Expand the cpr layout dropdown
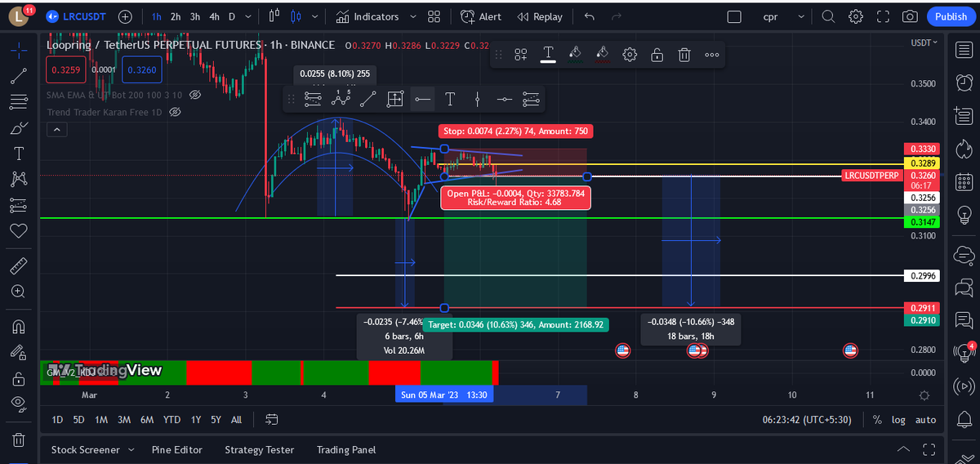This screenshot has height=464, width=980. [801, 16]
